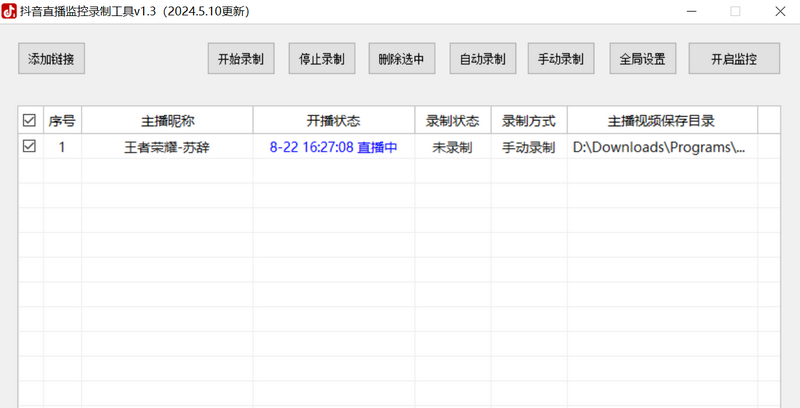This screenshot has height=408, width=800.
Task: Click the 添加链接 button
Action: pos(52,59)
